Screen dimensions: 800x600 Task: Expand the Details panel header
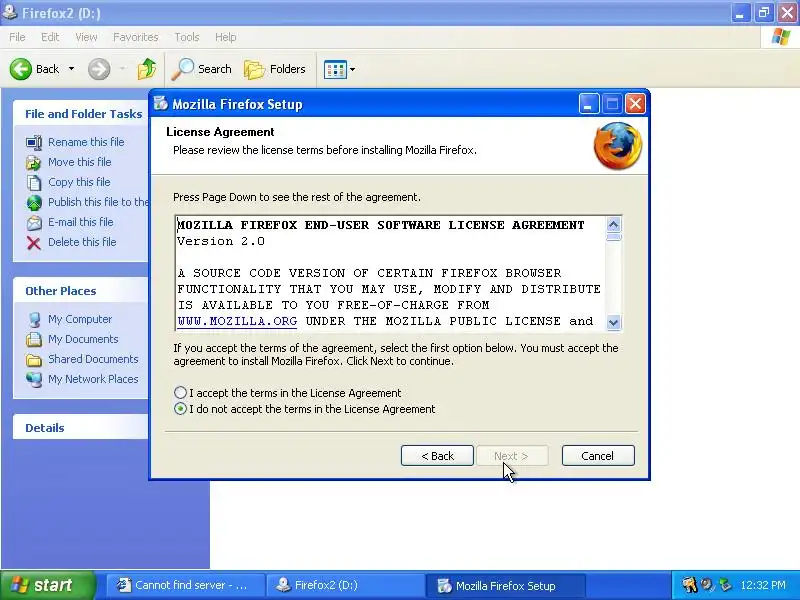pos(81,428)
